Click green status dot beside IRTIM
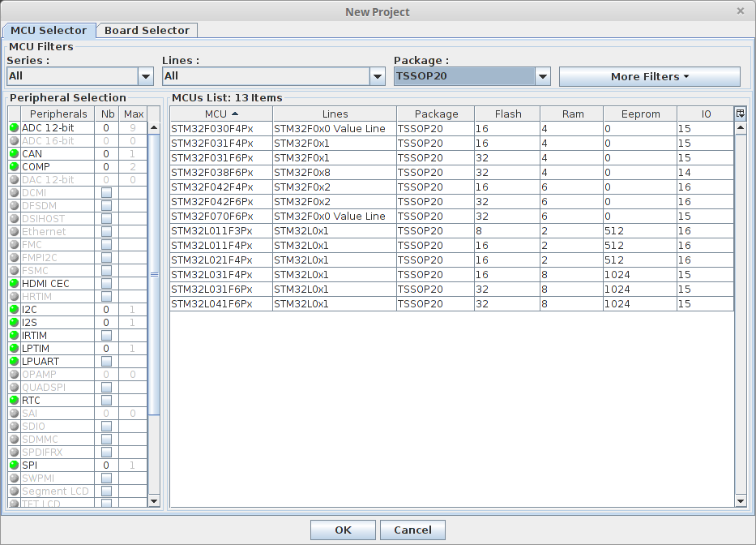The width and height of the screenshot is (756, 545). pyautogui.click(x=14, y=336)
